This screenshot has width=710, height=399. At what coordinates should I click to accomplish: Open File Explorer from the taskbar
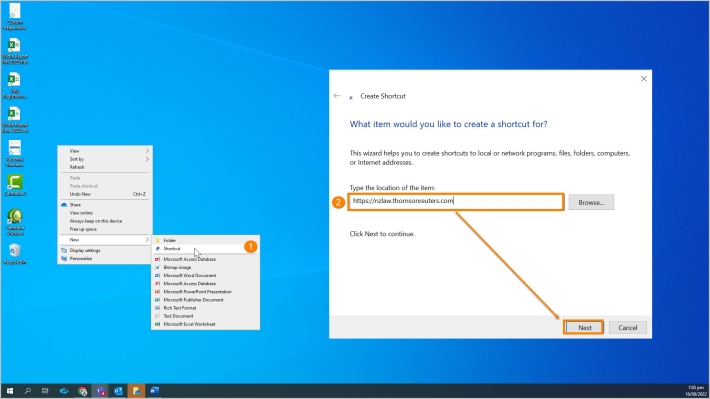tap(136, 391)
